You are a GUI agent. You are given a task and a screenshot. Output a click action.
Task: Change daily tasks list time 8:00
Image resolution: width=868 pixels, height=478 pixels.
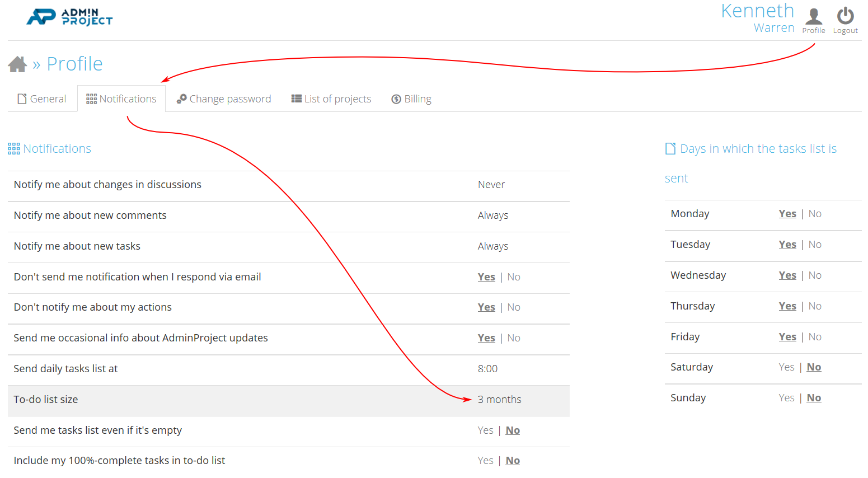pos(487,369)
